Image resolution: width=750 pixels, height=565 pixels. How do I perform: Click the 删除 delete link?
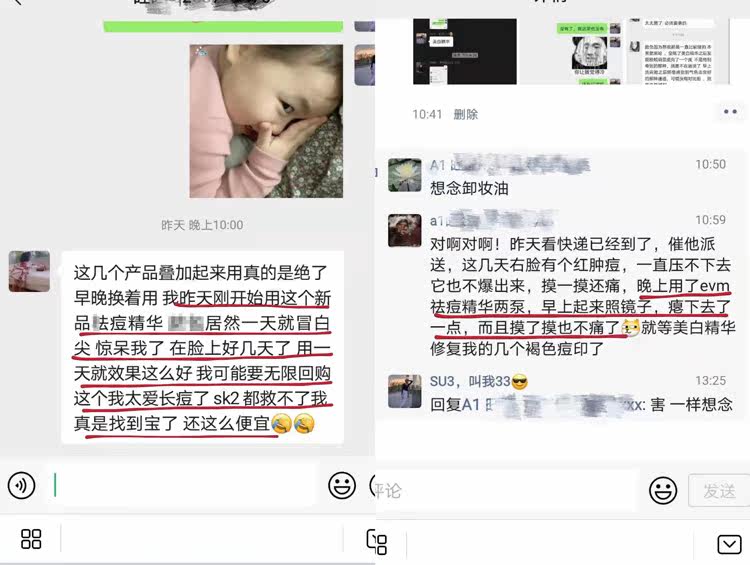click(465, 114)
